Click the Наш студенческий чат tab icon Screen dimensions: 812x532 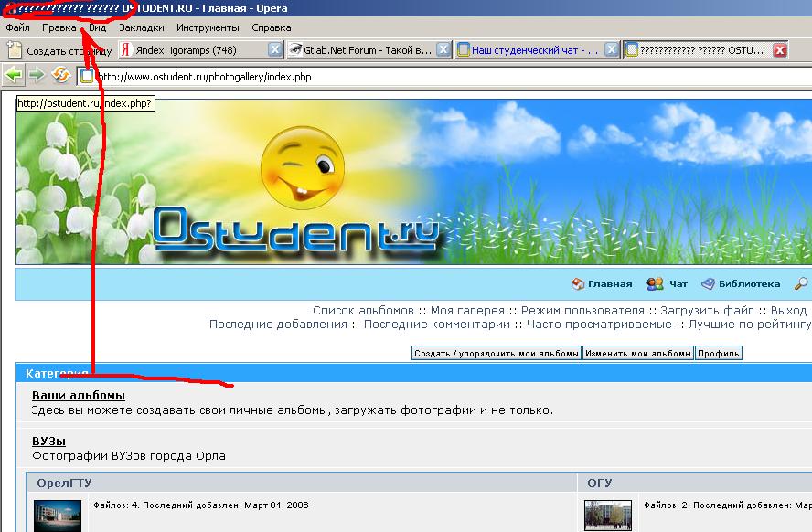(464, 49)
